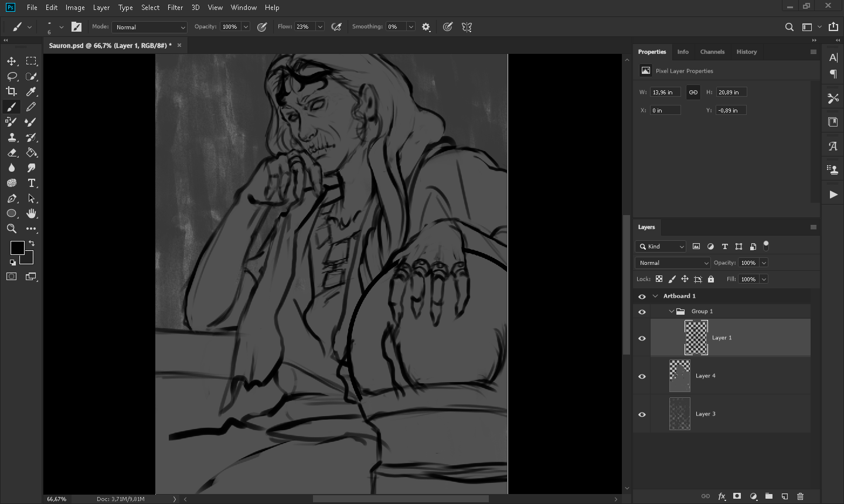Open the brush Mode dropdown

[x=151, y=27]
